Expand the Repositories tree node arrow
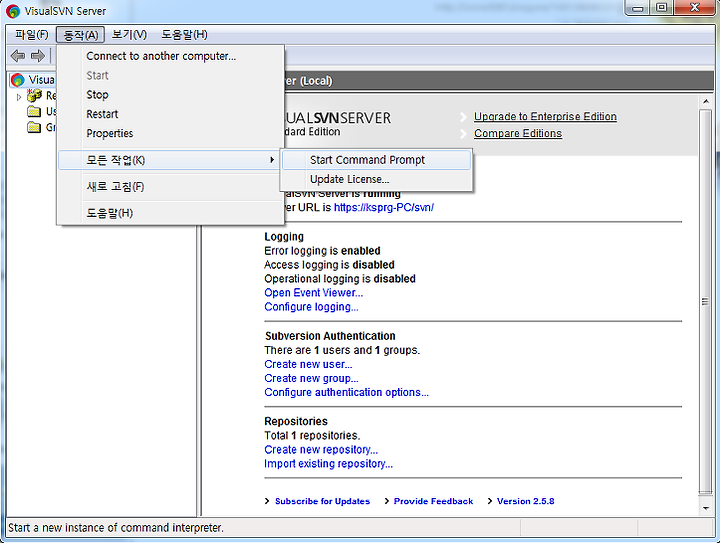 pyautogui.click(x=19, y=97)
